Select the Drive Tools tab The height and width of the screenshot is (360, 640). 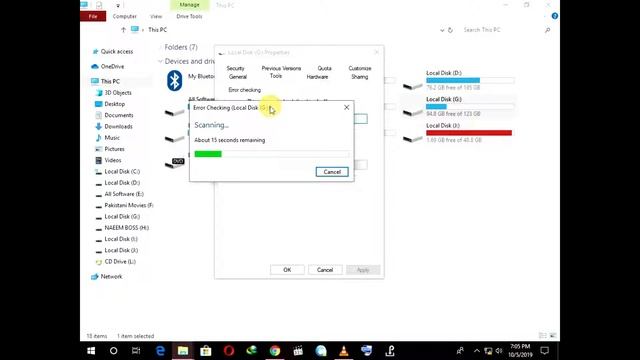189,16
